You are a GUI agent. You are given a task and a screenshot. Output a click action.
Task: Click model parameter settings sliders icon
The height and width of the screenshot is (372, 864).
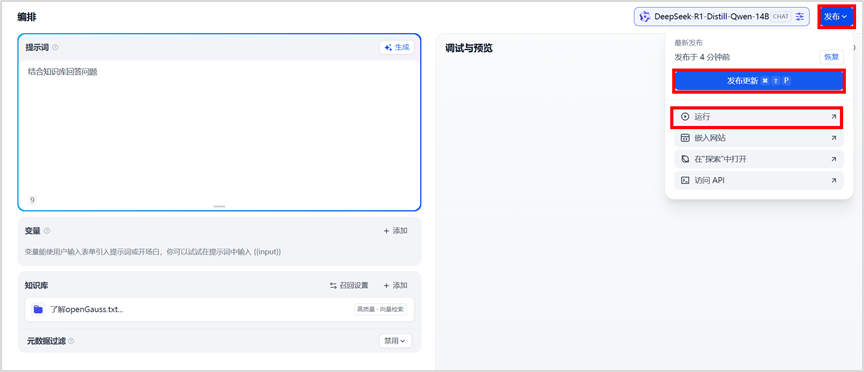tap(800, 17)
